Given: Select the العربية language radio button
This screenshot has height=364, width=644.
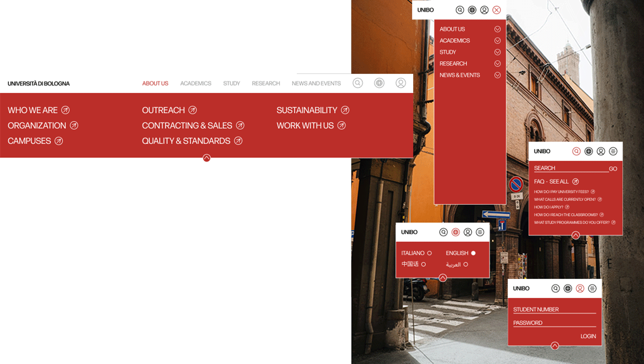Looking at the screenshot, I should [465, 264].
